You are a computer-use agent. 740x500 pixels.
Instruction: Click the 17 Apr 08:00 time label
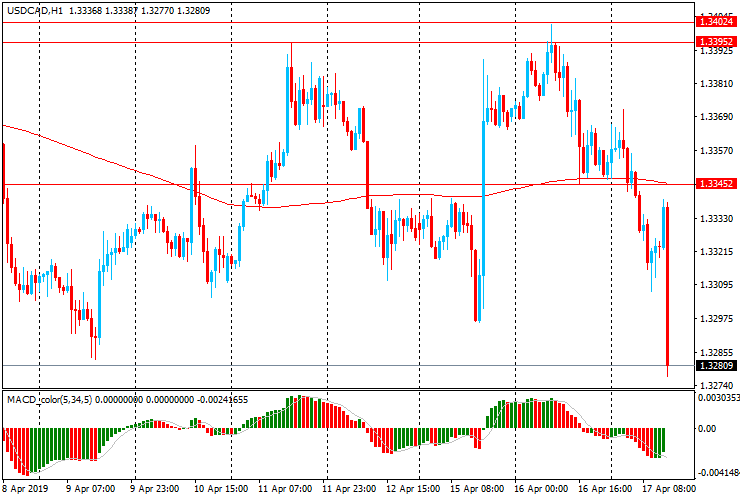669,489
